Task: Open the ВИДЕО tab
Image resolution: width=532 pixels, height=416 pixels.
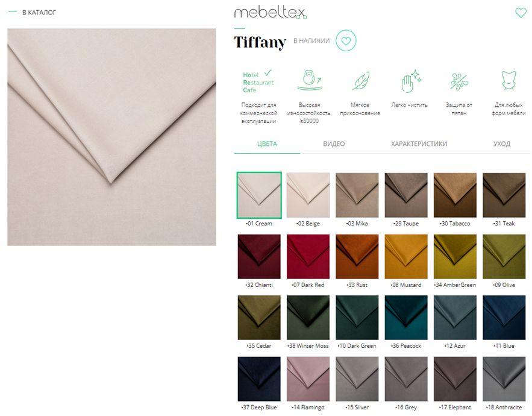Action: (334, 143)
